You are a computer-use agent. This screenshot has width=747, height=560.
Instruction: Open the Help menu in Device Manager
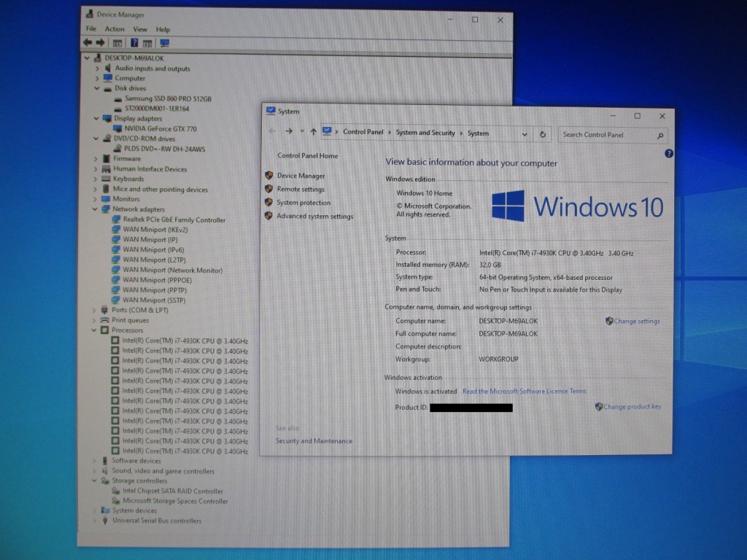click(163, 29)
